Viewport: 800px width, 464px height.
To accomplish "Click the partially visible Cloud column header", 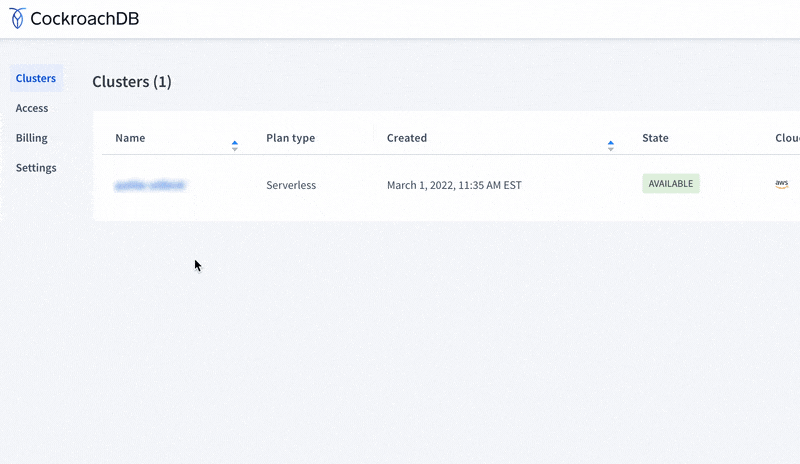I will [x=786, y=138].
